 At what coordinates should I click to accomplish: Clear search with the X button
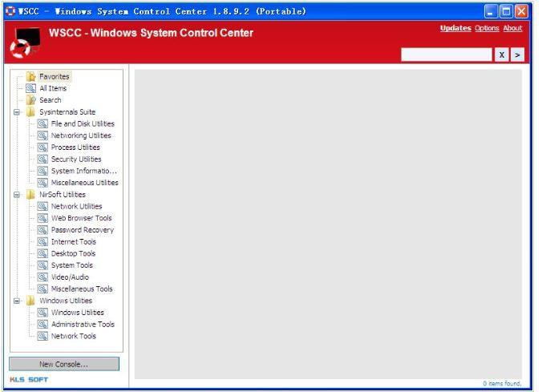pos(502,55)
